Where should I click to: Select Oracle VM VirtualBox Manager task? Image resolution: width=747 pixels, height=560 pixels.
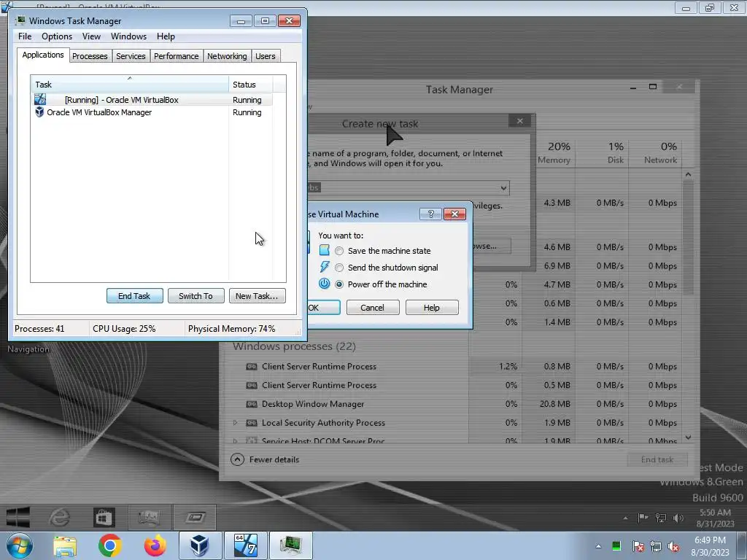pyautogui.click(x=152, y=112)
